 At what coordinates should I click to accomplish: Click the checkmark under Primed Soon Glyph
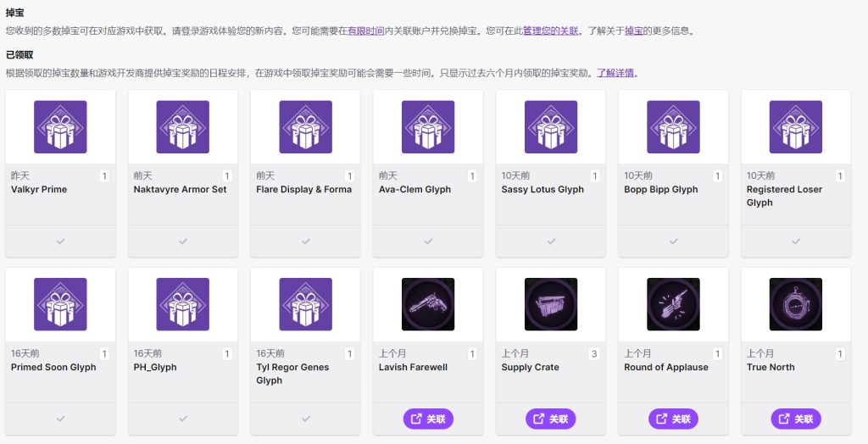click(x=60, y=419)
